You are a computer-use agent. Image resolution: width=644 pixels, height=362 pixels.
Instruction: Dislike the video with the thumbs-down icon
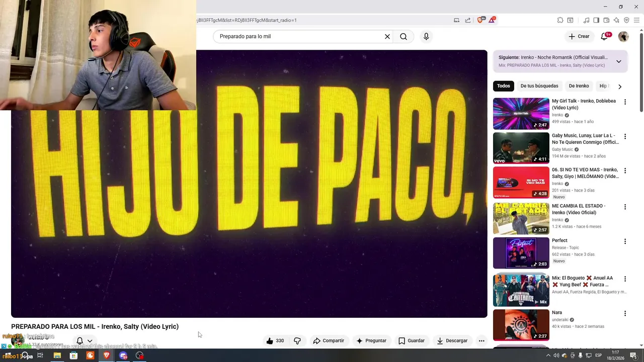point(297,340)
